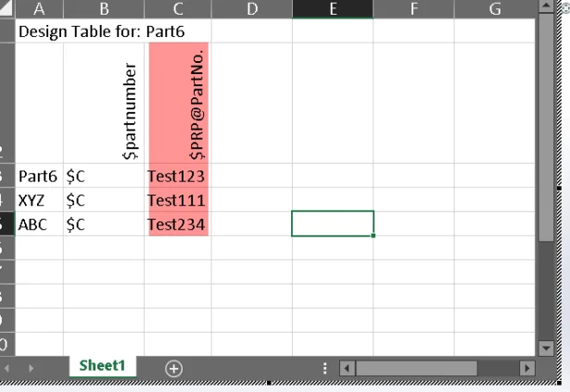Screen dimensions: 570x392
Task: Select cell containing Part6
Action: 39,176
